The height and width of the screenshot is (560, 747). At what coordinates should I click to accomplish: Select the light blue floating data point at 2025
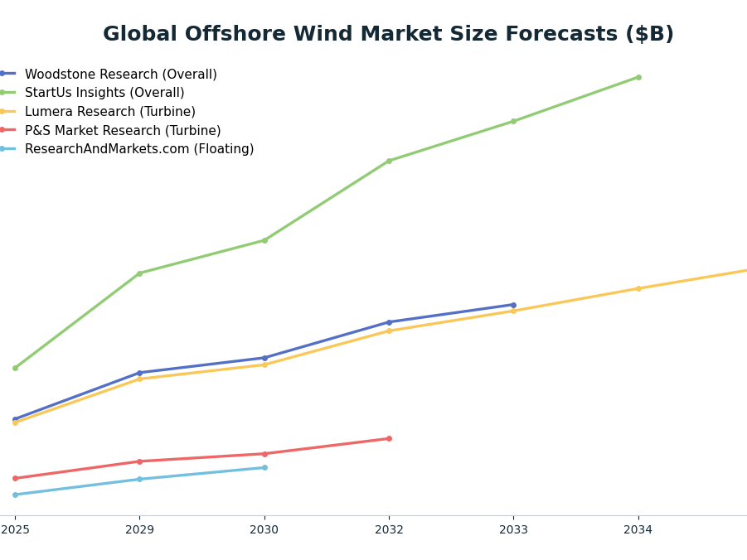coord(15,495)
